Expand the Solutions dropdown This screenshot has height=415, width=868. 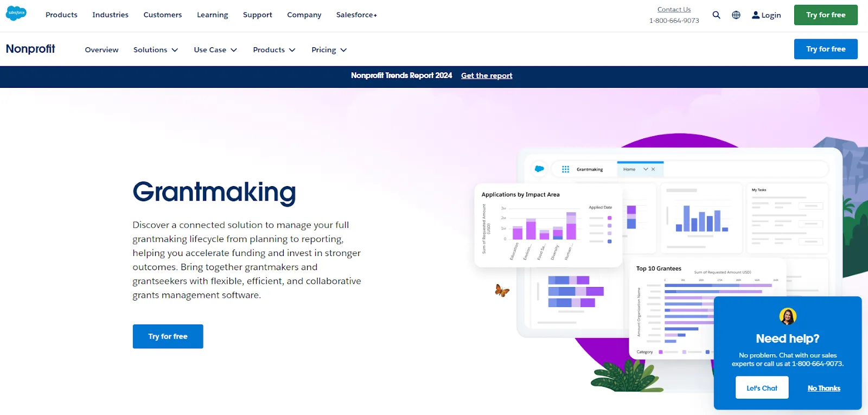[x=156, y=50]
